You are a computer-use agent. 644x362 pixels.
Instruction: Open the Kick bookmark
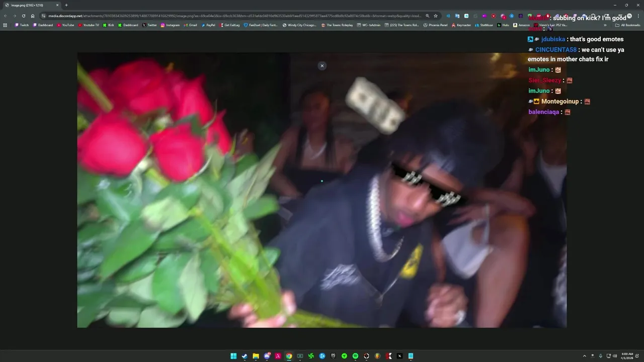[x=108, y=25]
